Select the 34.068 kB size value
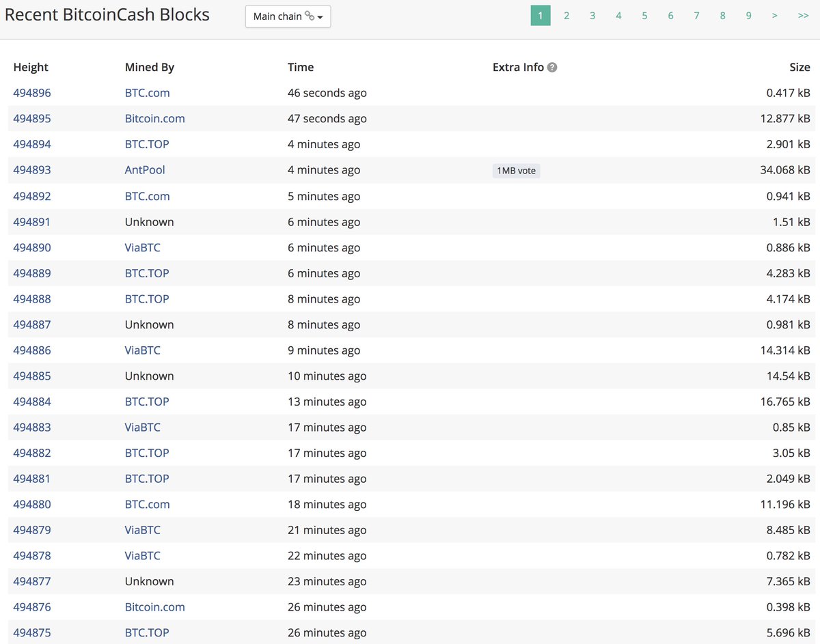The width and height of the screenshot is (820, 644). pyautogui.click(x=785, y=170)
